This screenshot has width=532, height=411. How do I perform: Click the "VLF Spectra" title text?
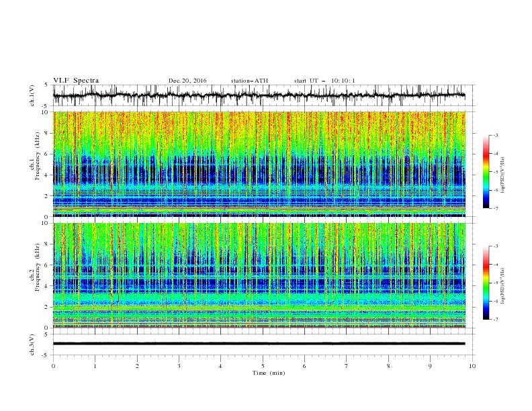(x=76, y=81)
